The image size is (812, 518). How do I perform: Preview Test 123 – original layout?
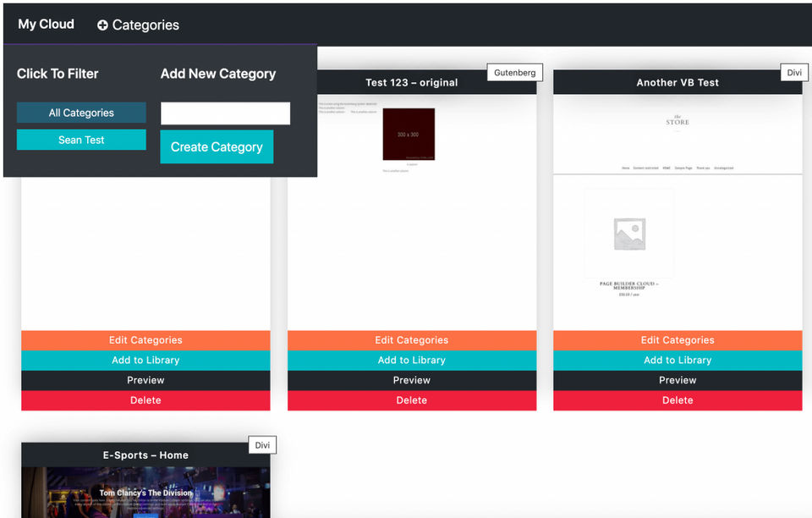tap(412, 380)
